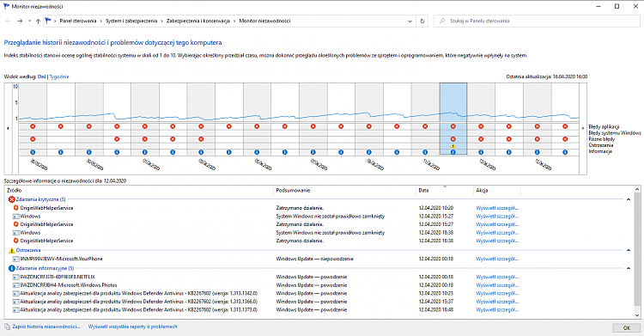This screenshot has height=336, width=644.
Task: Select information icon for 13.04.2020
Action: tap(481, 152)
